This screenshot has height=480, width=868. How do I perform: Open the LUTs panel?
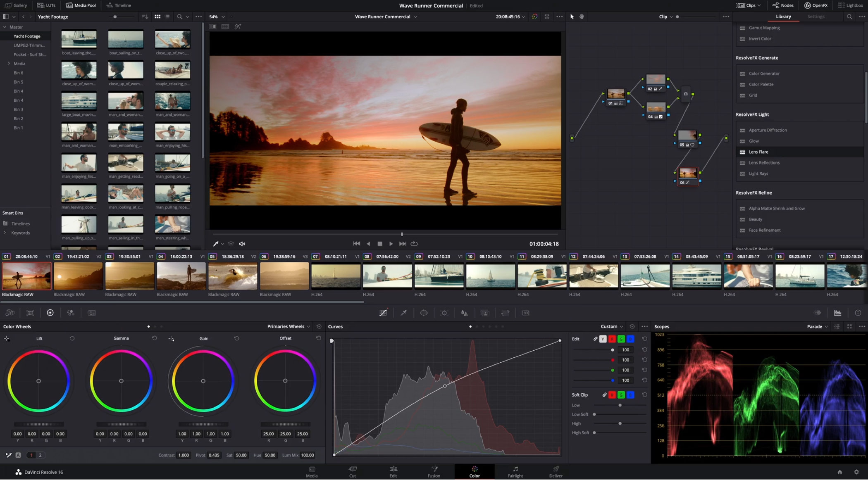[x=46, y=5]
